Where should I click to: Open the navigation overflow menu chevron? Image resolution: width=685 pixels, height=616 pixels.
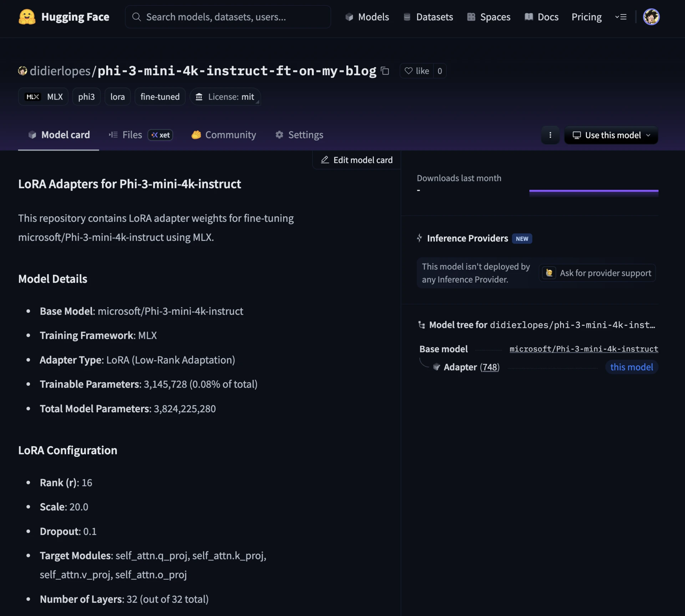[621, 17]
